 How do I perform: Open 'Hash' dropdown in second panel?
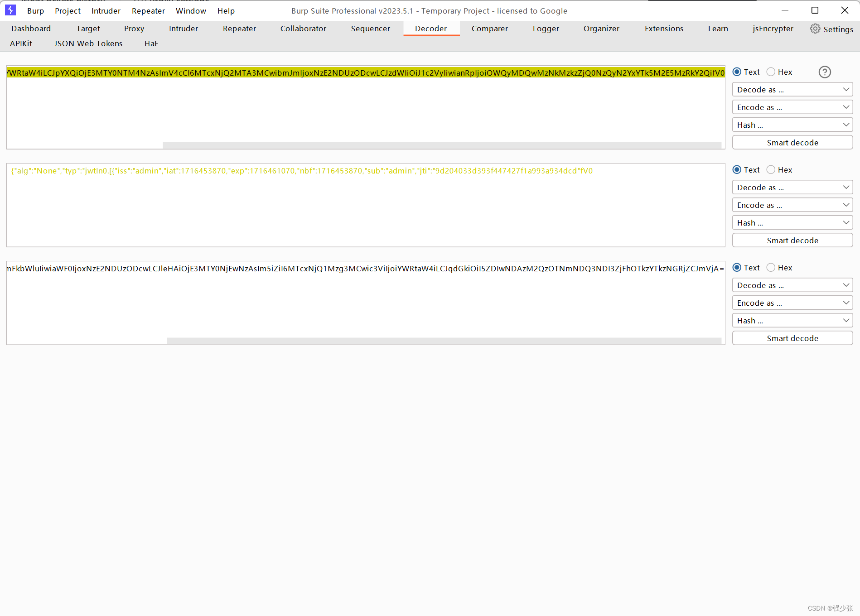click(792, 223)
